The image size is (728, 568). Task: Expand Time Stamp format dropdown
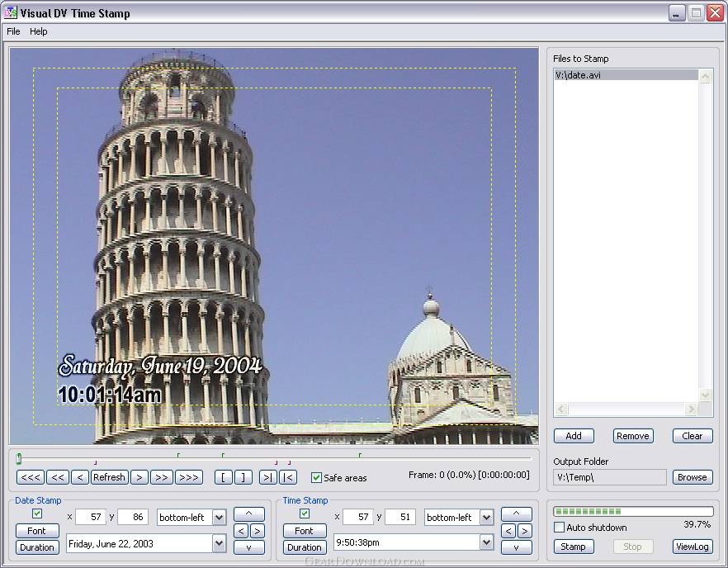pyautogui.click(x=487, y=542)
